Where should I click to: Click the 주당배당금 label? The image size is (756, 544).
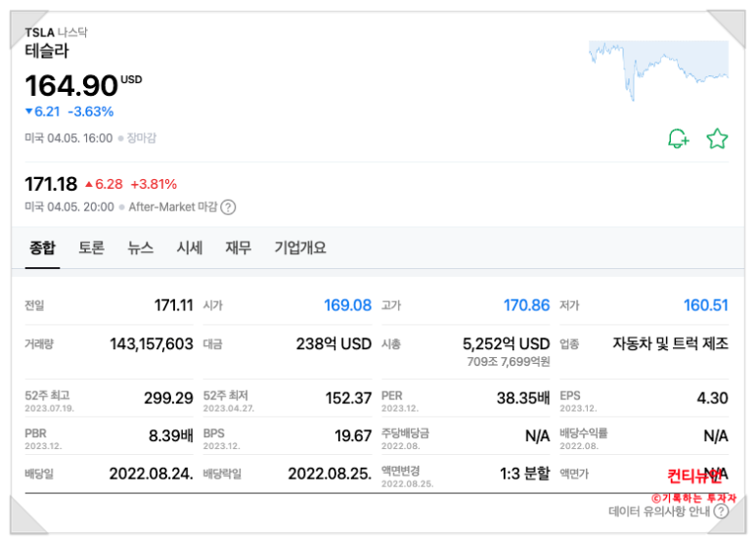[x=405, y=433]
